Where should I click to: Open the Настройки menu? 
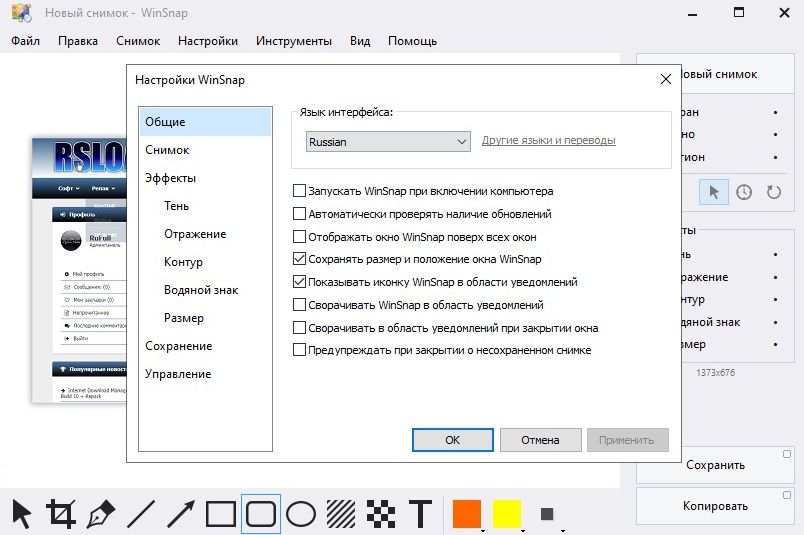pyautogui.click(x=208, y=41)
